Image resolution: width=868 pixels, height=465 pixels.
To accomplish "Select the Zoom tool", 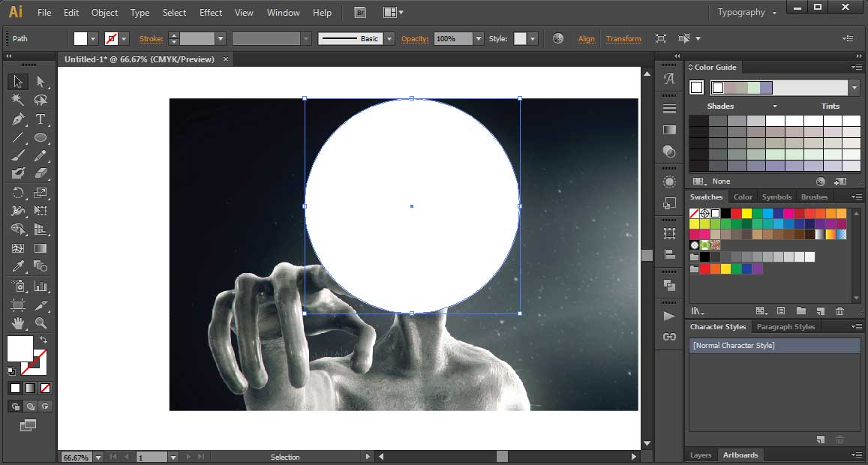I will [x=42, y=323].
